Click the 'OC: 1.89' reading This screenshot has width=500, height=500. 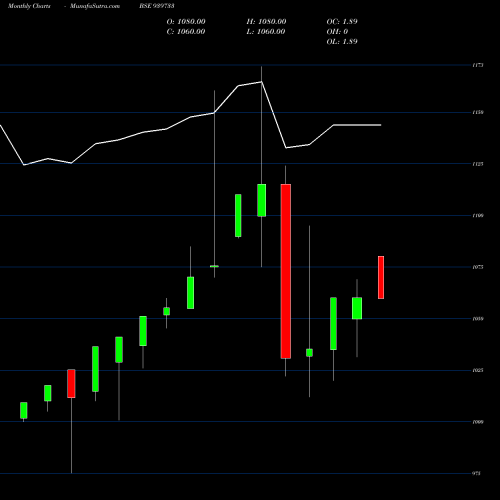pyautogui.click(x=342, y=22)
